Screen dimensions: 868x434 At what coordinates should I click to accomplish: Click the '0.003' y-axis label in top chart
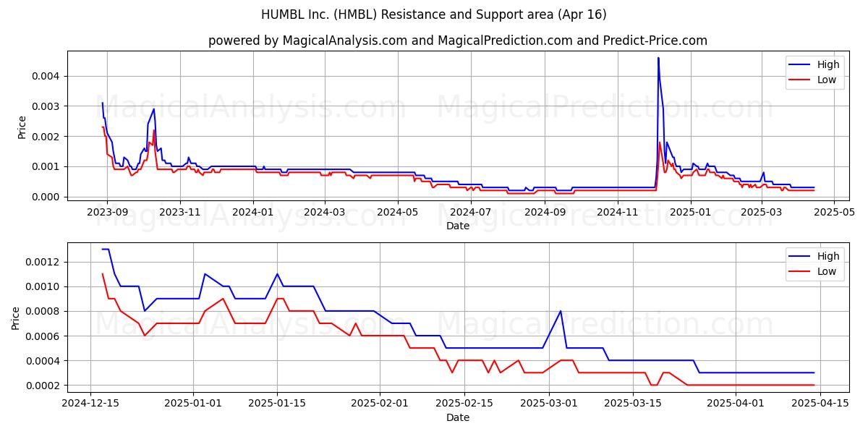pyautogui.click(x=46, y=106)
